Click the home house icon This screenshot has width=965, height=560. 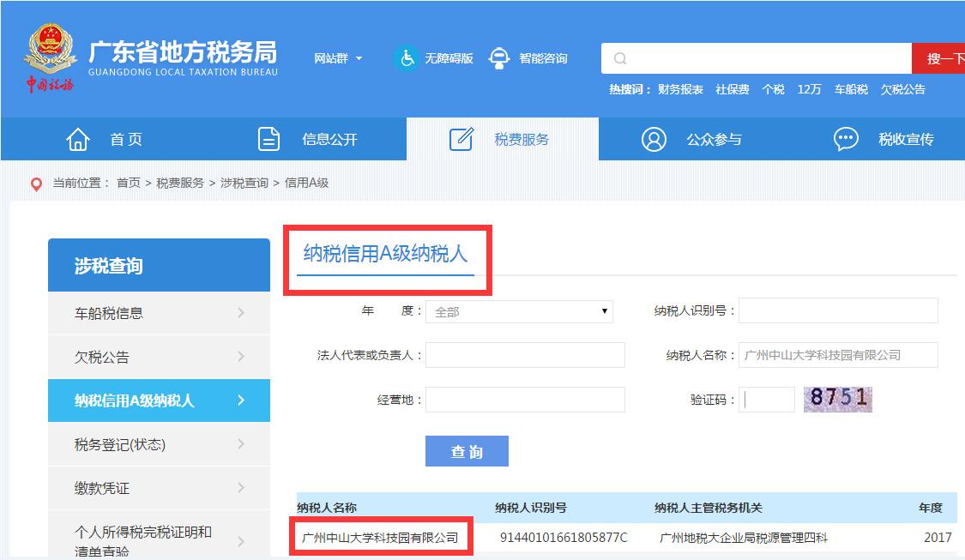pyautogui.click(x=78, y=140)
